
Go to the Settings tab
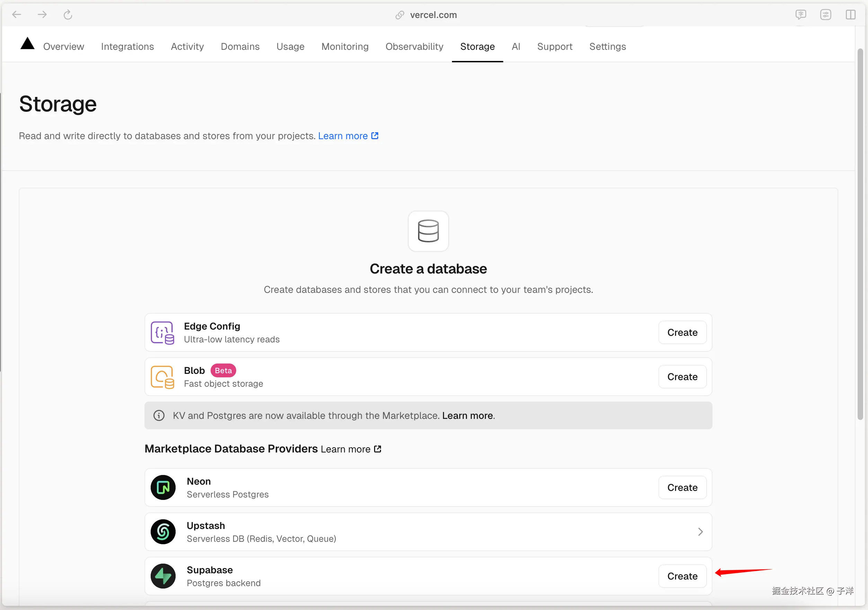click(x=607, y=46)
